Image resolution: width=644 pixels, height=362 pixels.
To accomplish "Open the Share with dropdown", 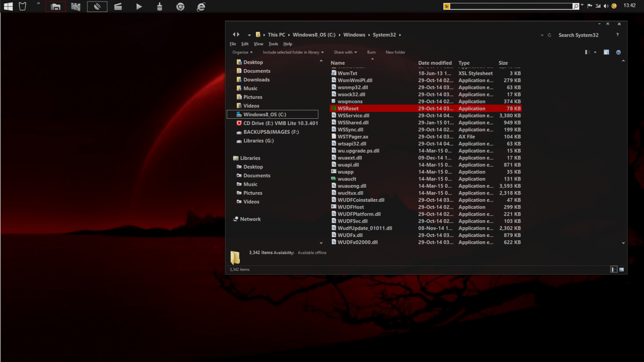I will (345, 52).
